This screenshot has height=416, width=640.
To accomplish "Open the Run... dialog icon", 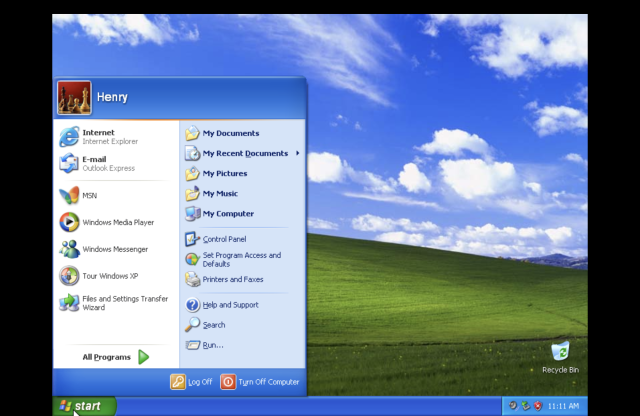I will pos(192,345).
